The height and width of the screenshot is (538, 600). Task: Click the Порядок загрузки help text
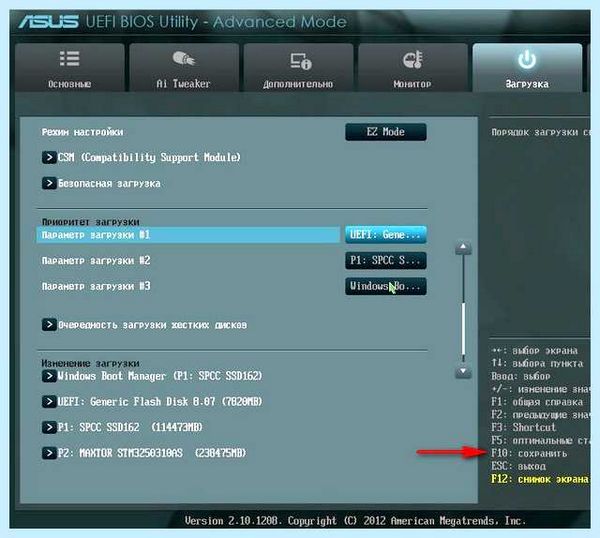click(x=540, y=132)
